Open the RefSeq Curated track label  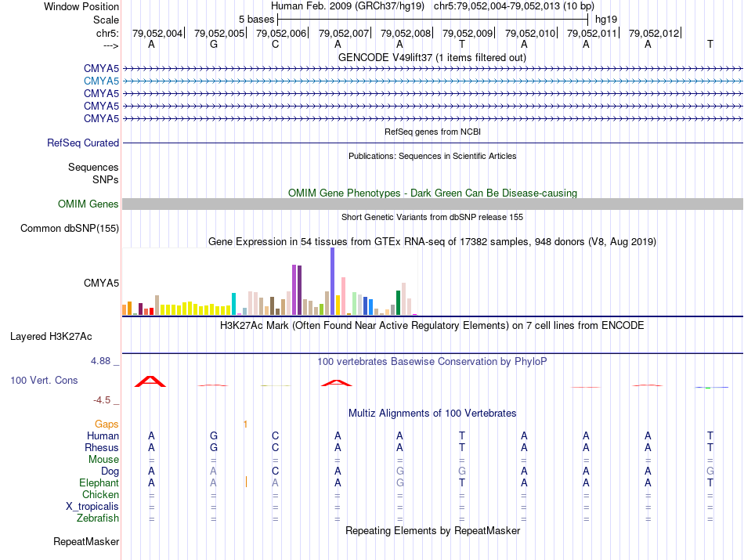(83, 143)
